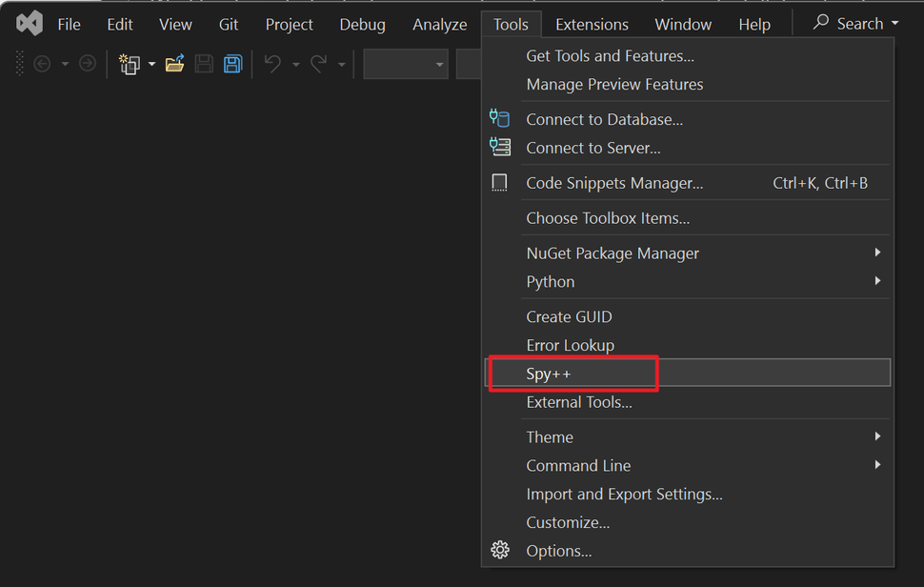Open the Extensions menu
This screenshot has width=924, height=587.
pyautogui.click(x=591, y=24)
